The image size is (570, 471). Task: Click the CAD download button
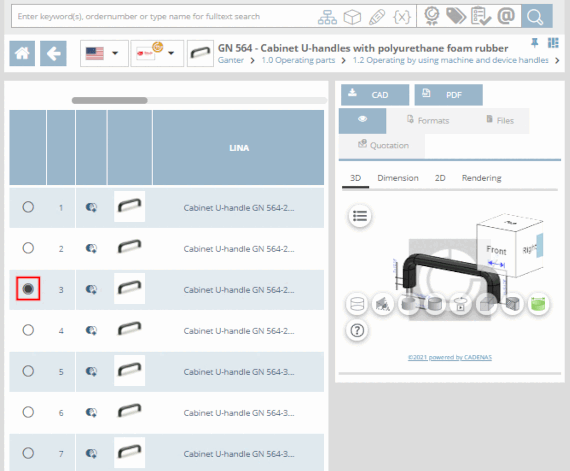click(375, 95)
